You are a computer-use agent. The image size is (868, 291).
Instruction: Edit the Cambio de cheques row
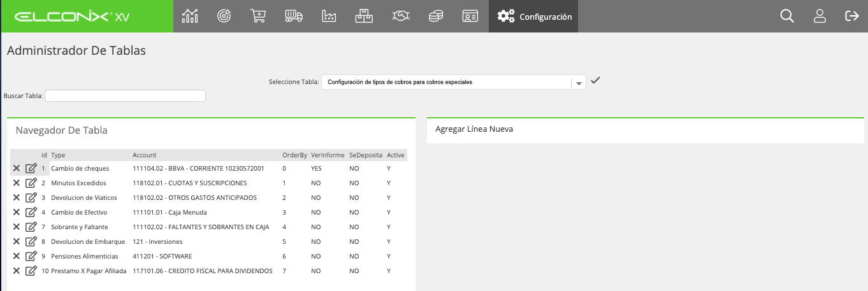(31, 168)
